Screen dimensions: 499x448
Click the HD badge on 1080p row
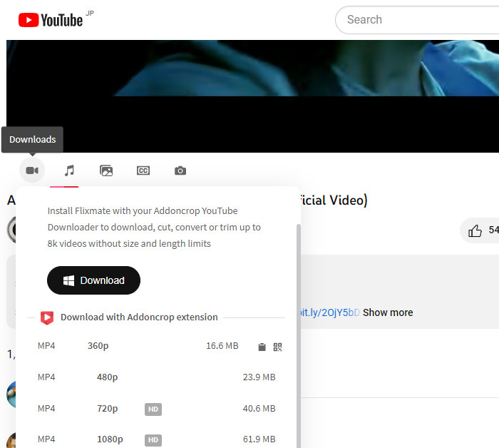coord(153,440)
